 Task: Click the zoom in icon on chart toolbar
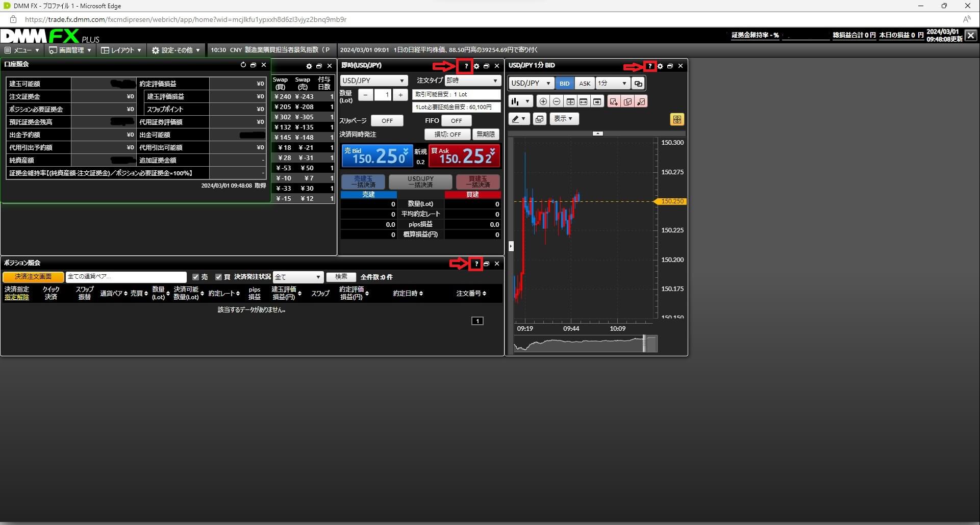[x=543, y=101]
